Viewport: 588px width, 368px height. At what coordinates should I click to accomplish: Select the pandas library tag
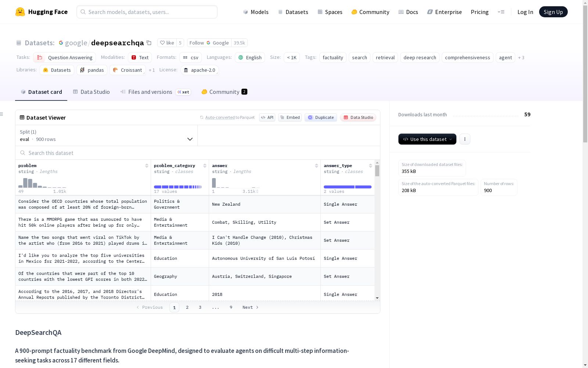[x=92, y=70]
